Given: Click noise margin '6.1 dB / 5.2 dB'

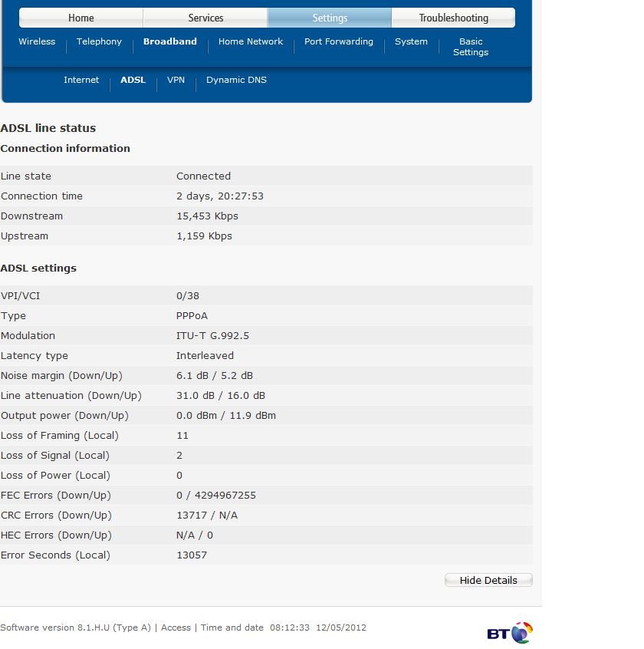Looking at the screenshot, I should (x=215, y=375).
